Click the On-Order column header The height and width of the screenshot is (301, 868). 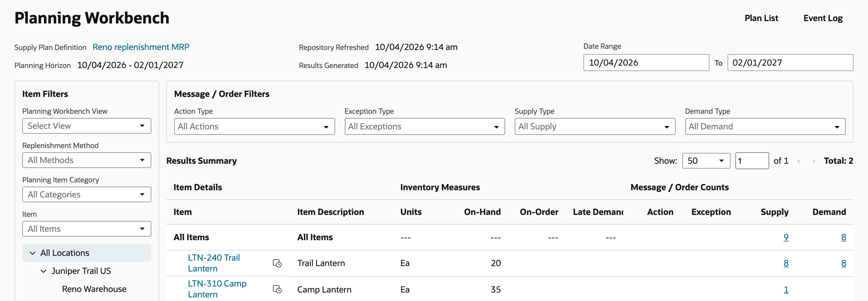tap(539, 212)
